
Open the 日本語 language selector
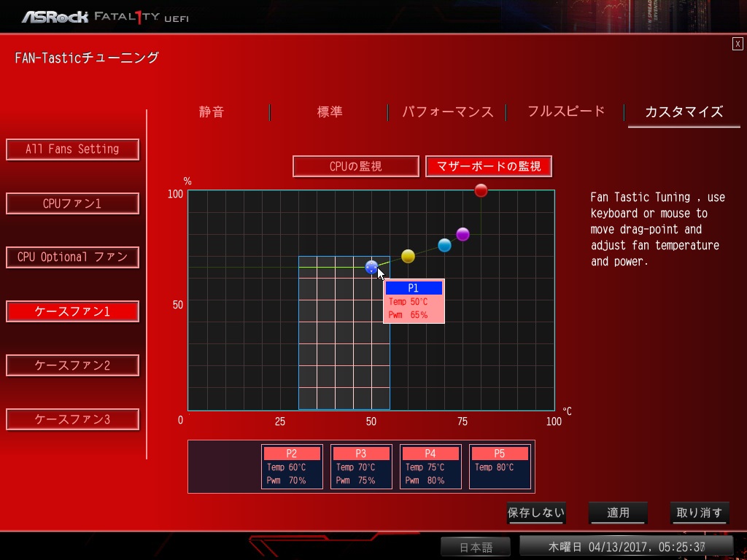pyautogui.click(x=476, y=547)
